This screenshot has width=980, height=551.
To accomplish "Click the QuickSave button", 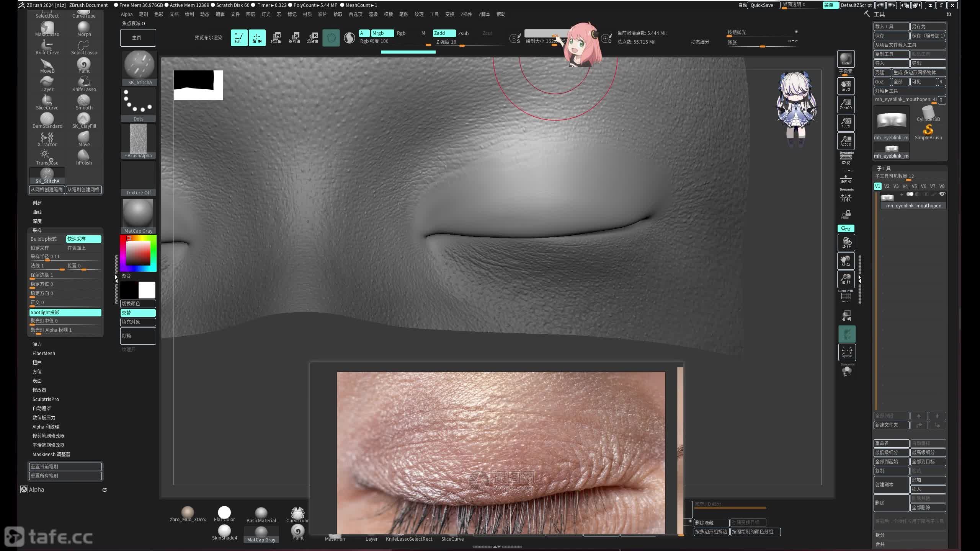I will 763,5.
